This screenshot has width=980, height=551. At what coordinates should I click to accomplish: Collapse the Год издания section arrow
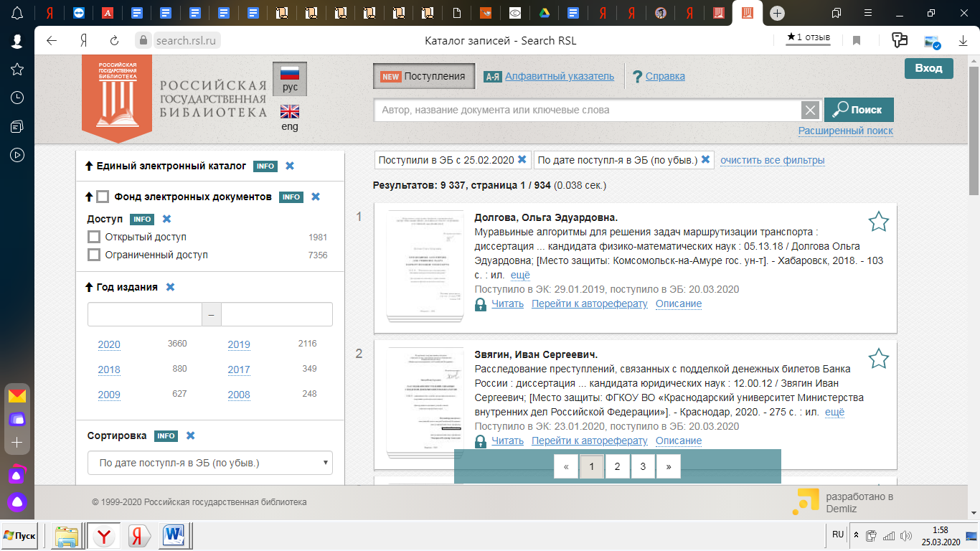(90, 288)
